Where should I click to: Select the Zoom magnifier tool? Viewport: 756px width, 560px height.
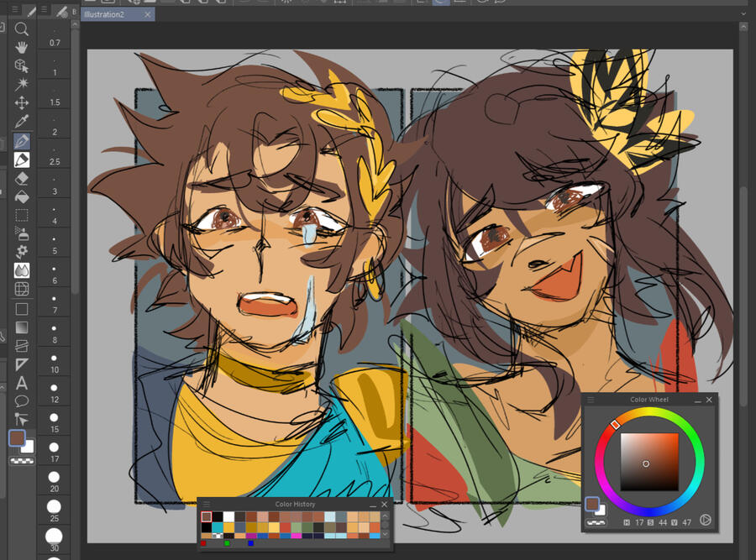23,30
